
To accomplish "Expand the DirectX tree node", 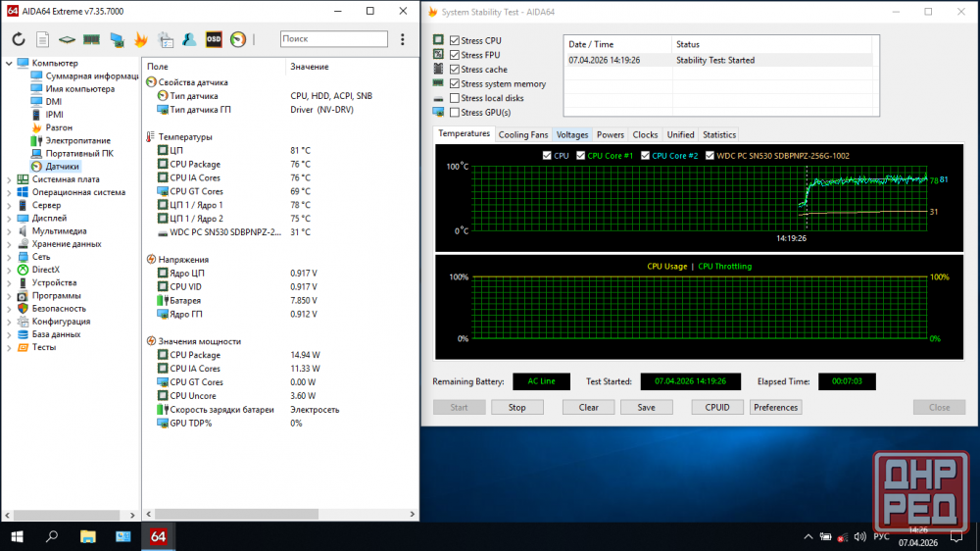I will (9, 270).
